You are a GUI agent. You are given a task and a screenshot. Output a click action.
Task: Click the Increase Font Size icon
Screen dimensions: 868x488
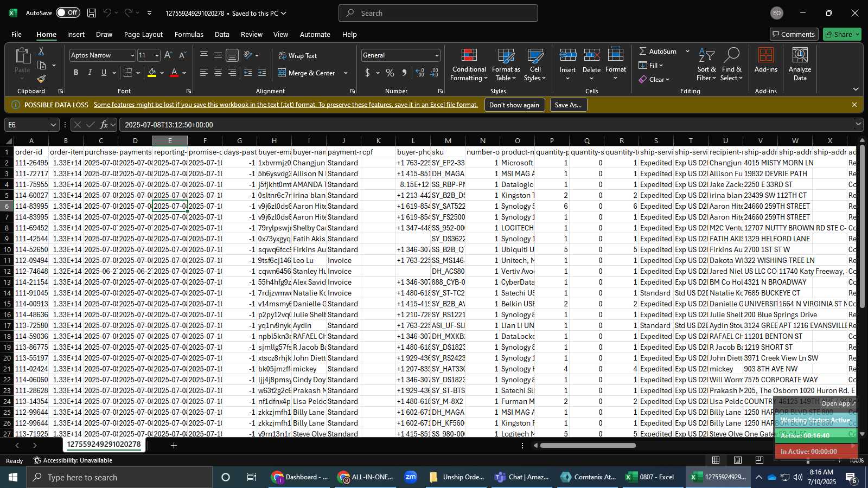click(168, 55)
